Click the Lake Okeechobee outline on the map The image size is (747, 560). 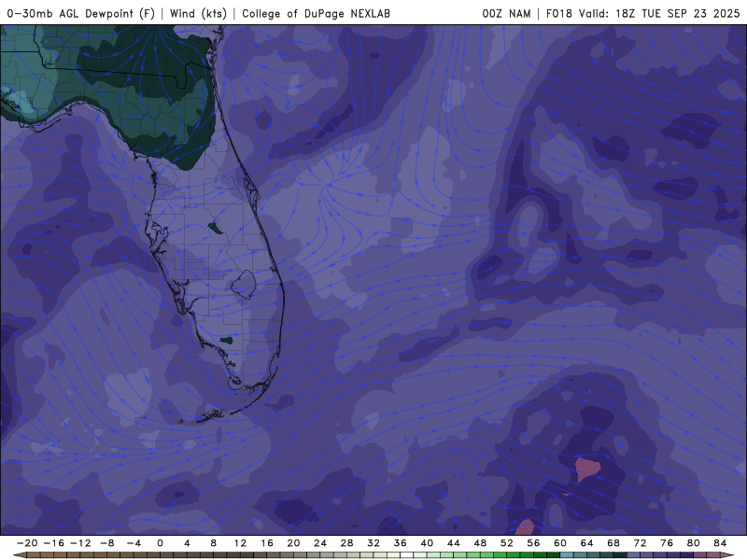pos(244,285)
